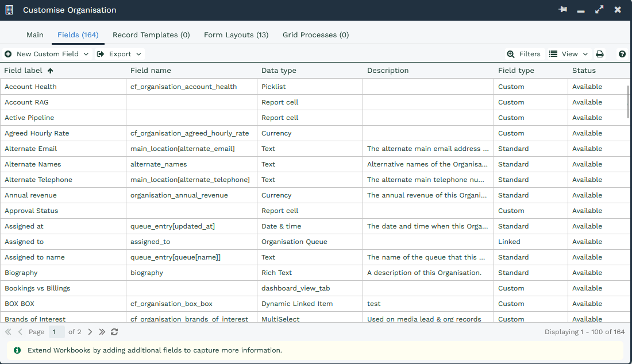
Task: Click the Assigned to field label cell
Action: 63,242
